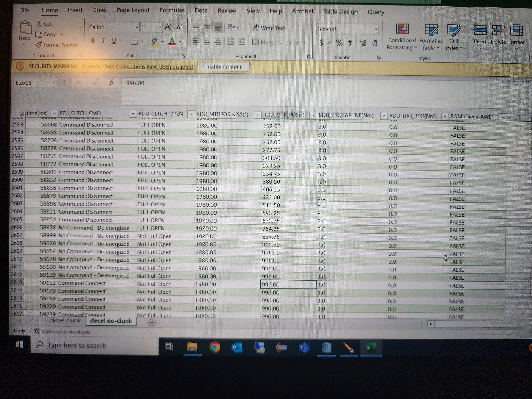Add a new sheet with plus icon
Viewport: 532px width, 399px height.
coord(152,322)
